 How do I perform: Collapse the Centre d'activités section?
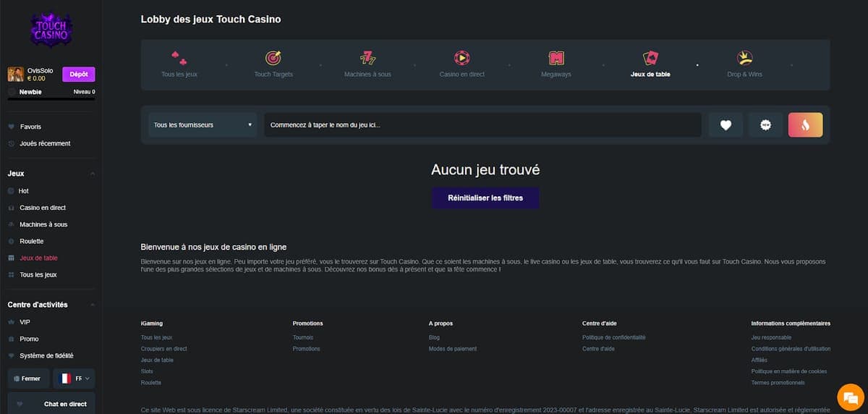pyautogui.click(x=51, y=305)
